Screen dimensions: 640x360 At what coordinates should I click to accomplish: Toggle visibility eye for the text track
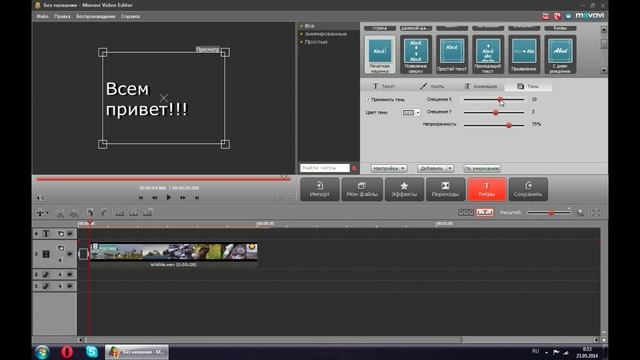[x=70, y=233]
